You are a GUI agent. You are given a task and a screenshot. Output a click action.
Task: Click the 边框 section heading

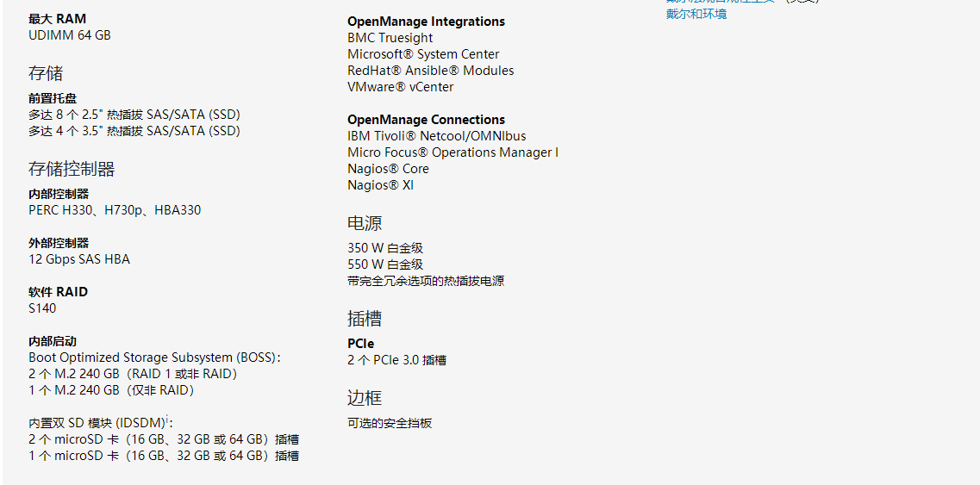(365, 397)
